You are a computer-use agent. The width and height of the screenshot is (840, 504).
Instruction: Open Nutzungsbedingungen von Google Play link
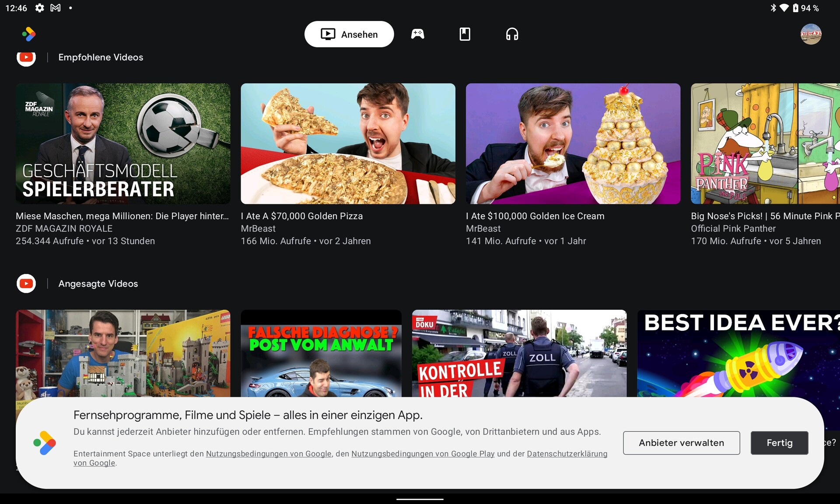(x=423, y=454)
